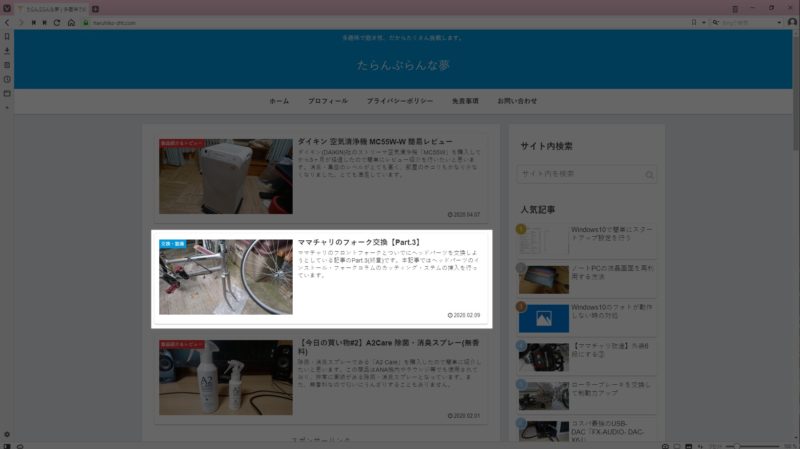Reload the current page
800x449 pixels.
coord(57,22)
